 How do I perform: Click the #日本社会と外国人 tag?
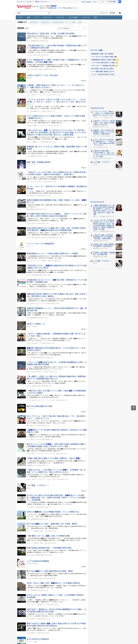[58, 22]
